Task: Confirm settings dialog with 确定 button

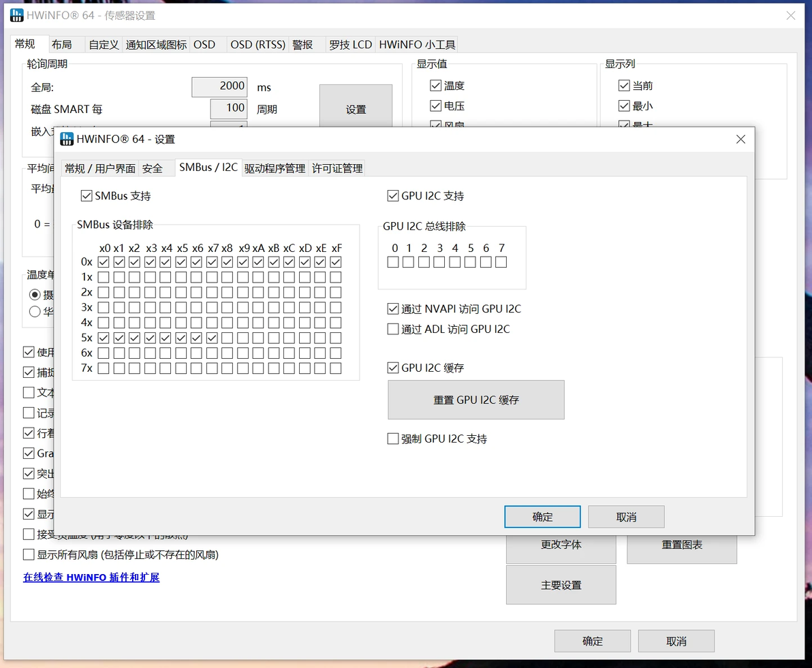Action: click(x=542, y=517)
